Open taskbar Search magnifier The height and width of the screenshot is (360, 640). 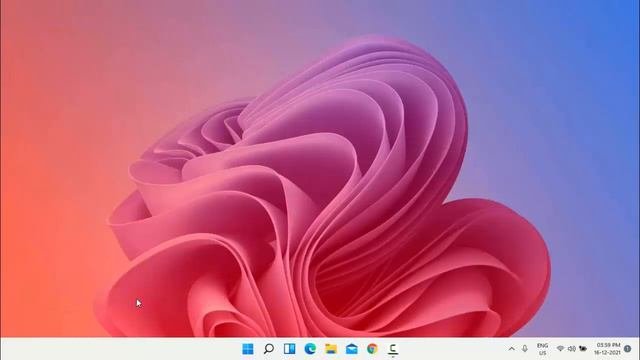(269, 349)
